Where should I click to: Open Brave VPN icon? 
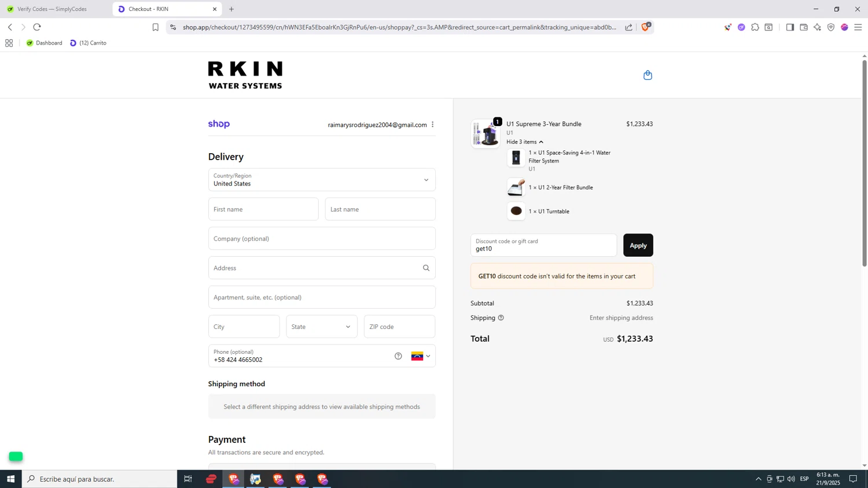tap(831, 27)
